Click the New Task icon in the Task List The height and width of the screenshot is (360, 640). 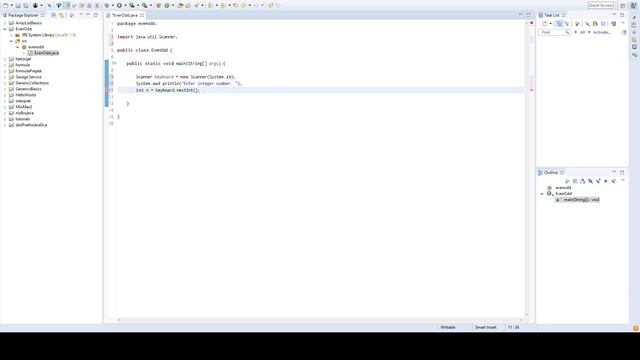[544, 24]
